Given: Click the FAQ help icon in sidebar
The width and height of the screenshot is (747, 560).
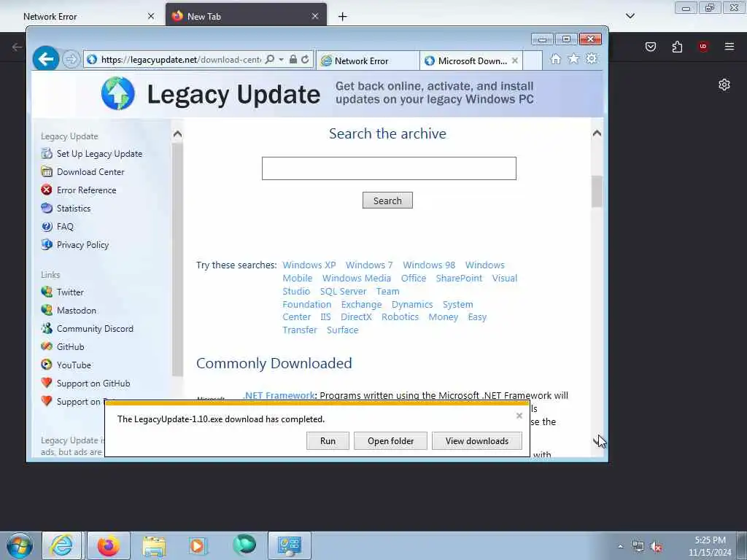Looking at the screenshot, I should pos(47,227).
